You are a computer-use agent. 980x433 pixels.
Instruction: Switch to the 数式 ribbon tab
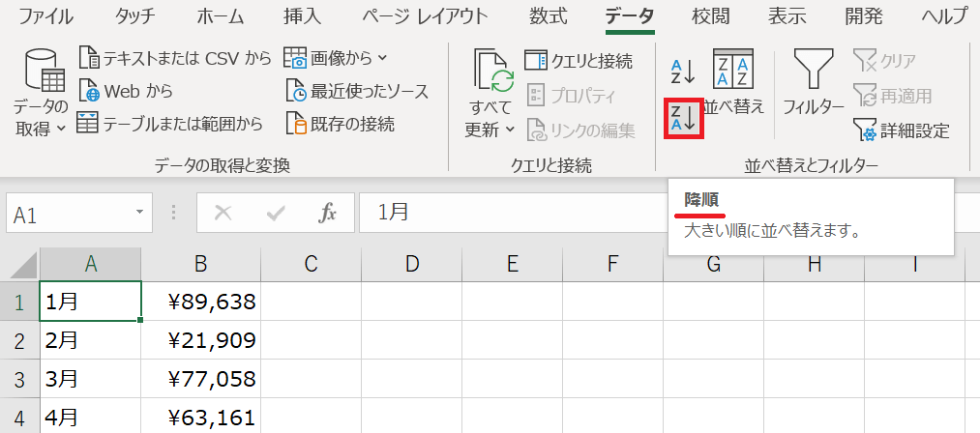(x=549, y=16)
